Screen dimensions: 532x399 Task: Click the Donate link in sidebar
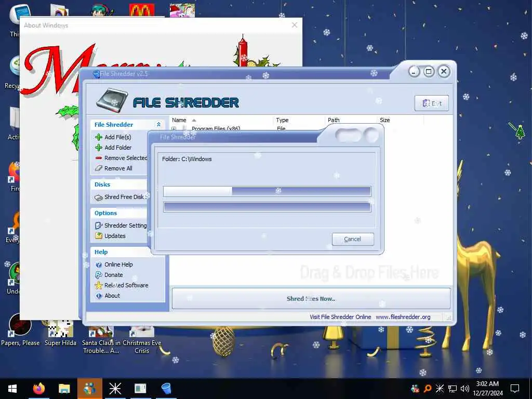(x=114, y=275)
